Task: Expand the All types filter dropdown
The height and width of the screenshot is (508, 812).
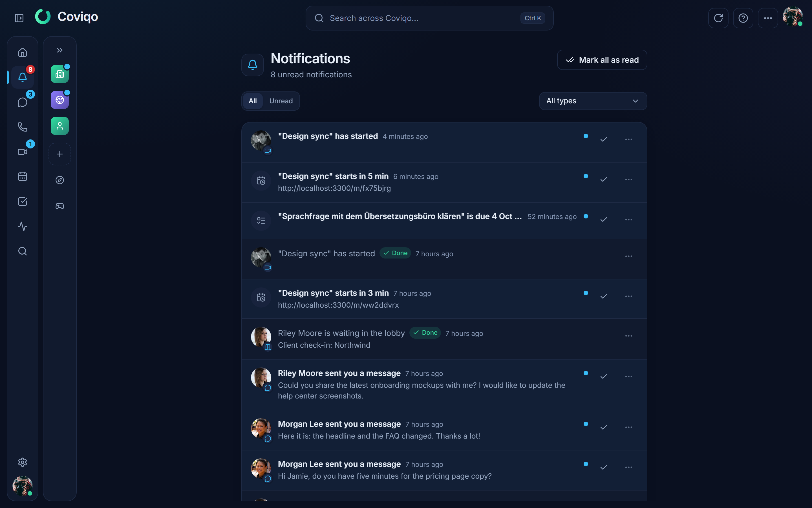Action: [x=593, y=101]
